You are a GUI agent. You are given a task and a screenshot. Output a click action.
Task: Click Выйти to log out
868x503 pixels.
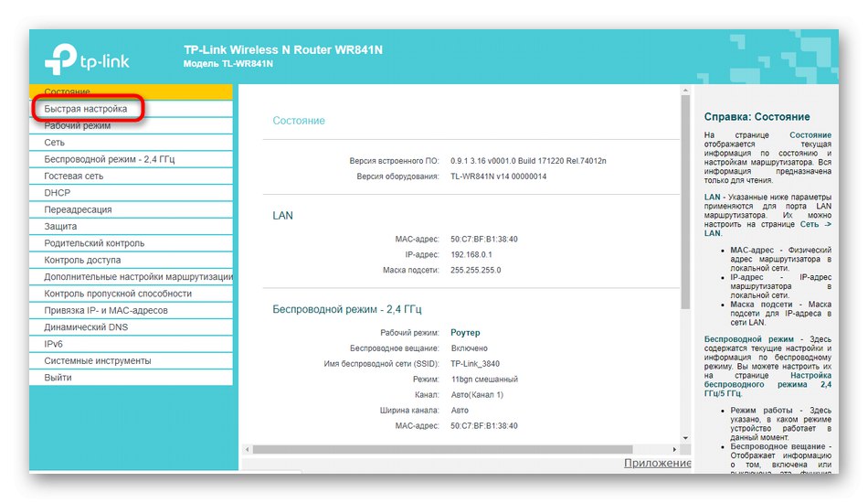[132, 377]
